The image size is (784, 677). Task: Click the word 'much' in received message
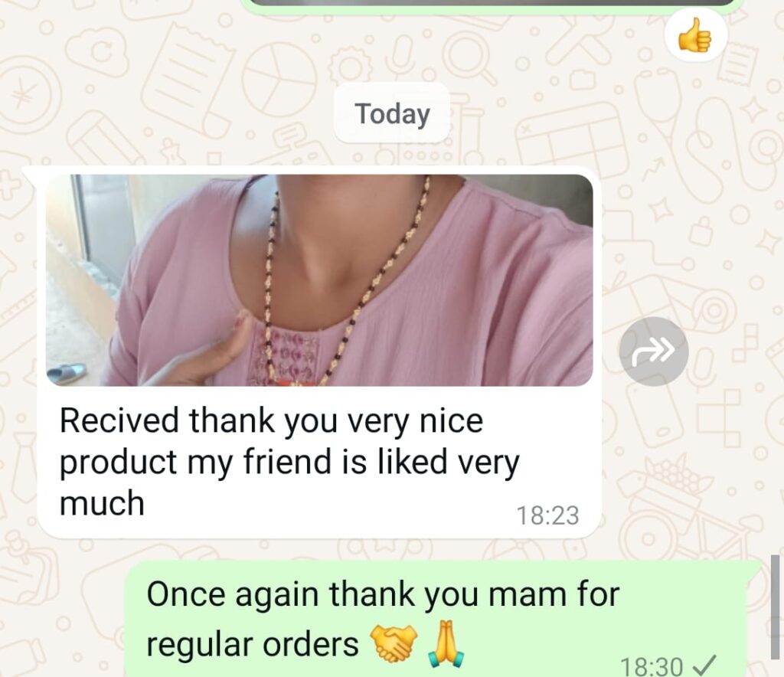coord(102,503)
